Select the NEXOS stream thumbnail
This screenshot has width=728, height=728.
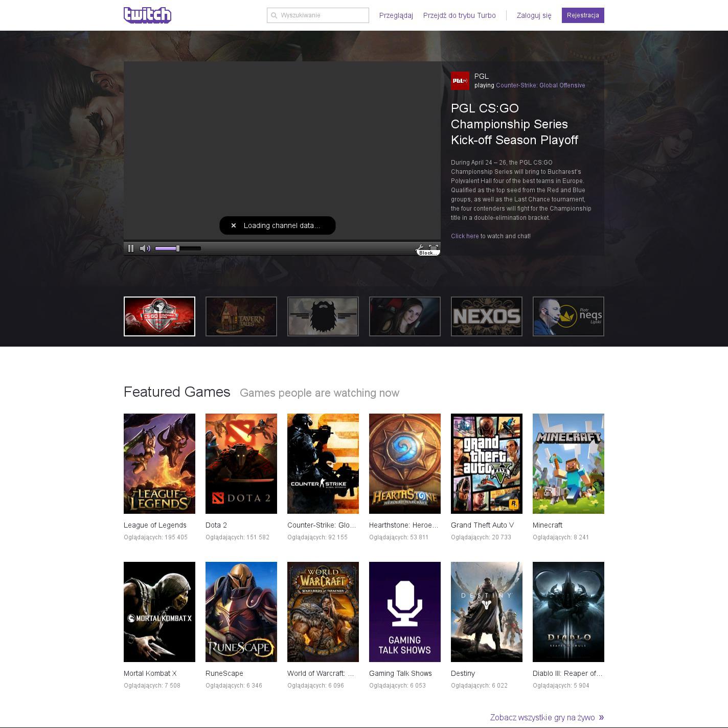point(487,316)
